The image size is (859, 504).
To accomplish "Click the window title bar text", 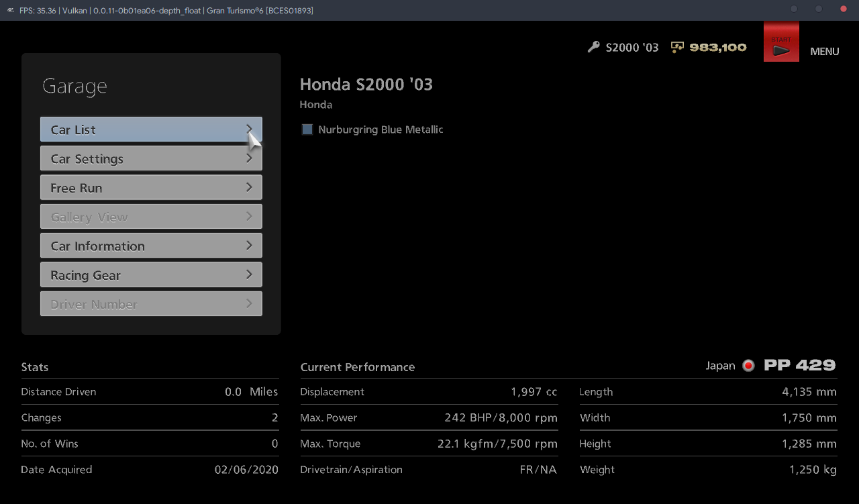I will click(x=166, y=11).
